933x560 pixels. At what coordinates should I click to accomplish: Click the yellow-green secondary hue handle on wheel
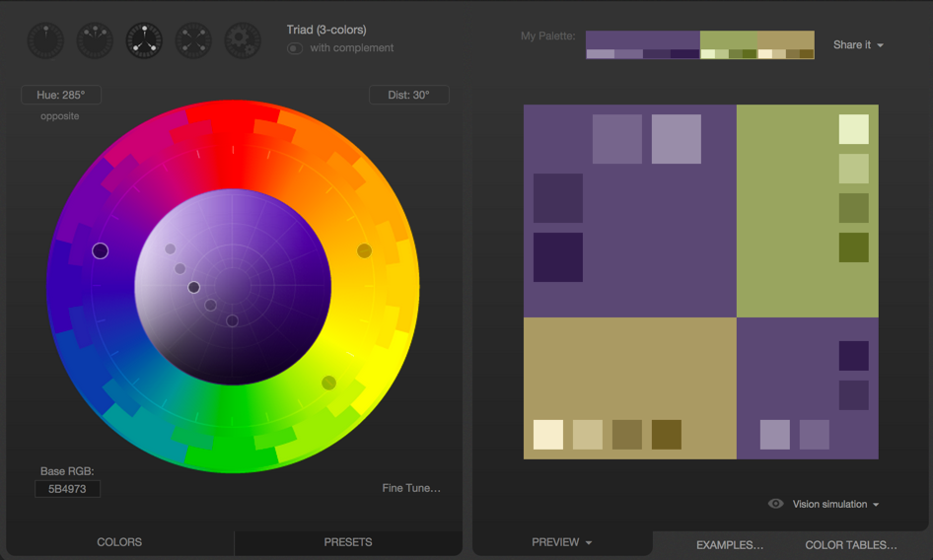[328, 383]
